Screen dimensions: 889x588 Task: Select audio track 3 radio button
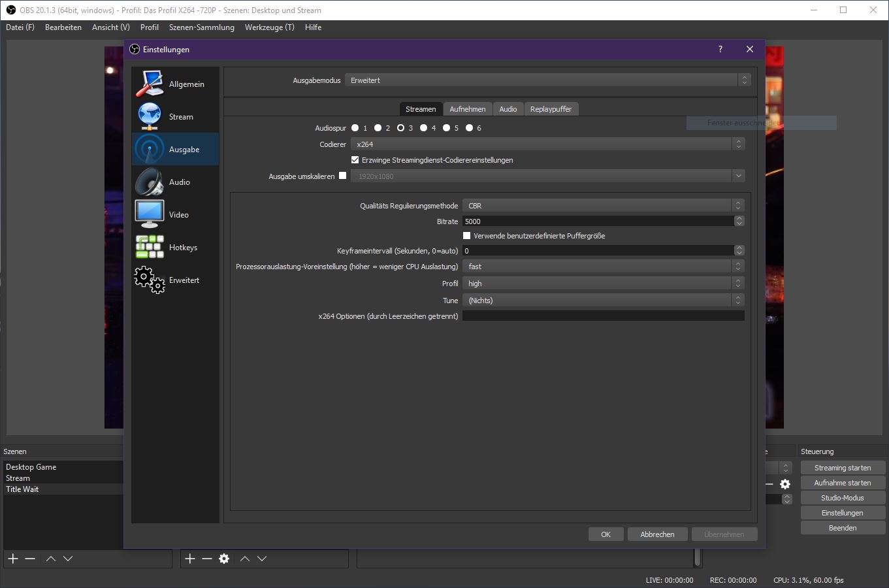(x=400, y=128)
